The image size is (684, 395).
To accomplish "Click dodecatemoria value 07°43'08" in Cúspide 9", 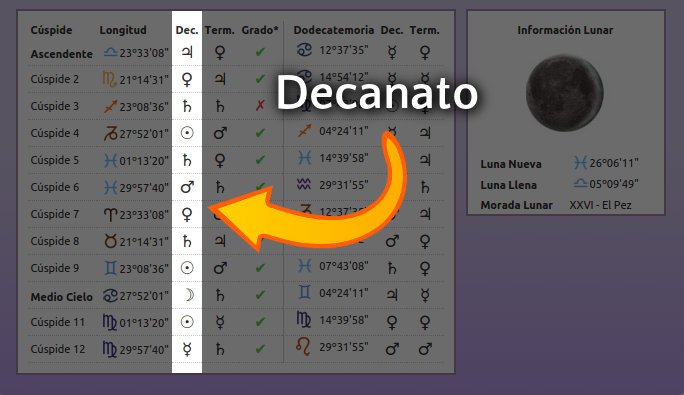I will 344,266.
